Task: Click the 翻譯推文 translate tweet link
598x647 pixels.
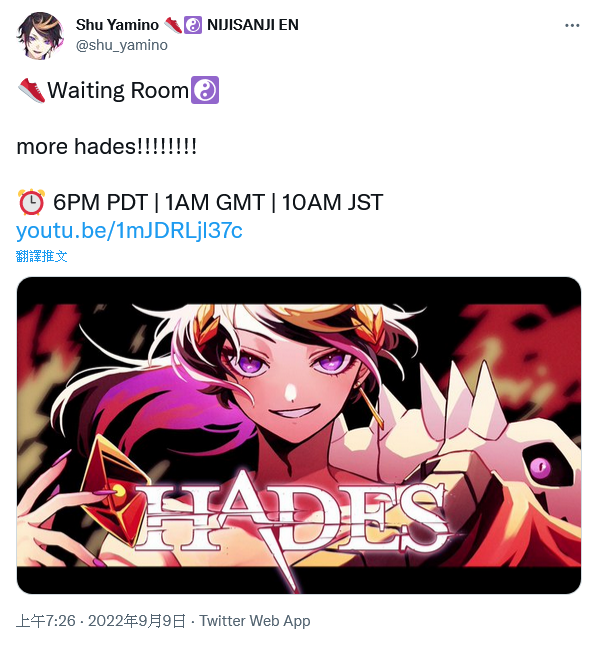Action: [42, 256]
